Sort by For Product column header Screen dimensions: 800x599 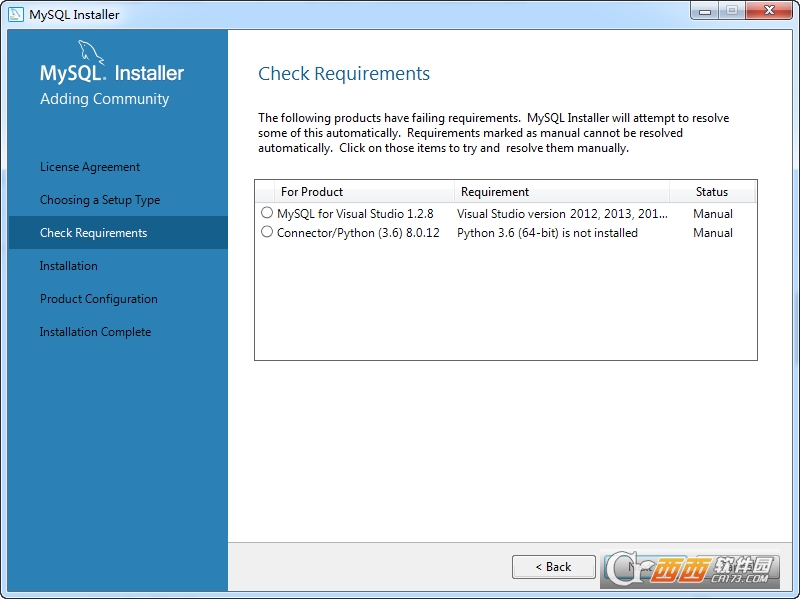pos(364,192)
